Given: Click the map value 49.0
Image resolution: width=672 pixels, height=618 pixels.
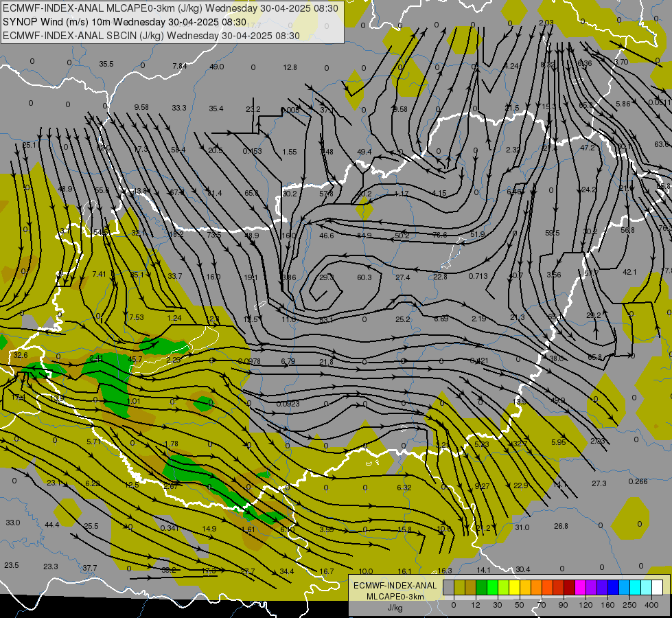Looking at the screenshot, I should point(217,67).
